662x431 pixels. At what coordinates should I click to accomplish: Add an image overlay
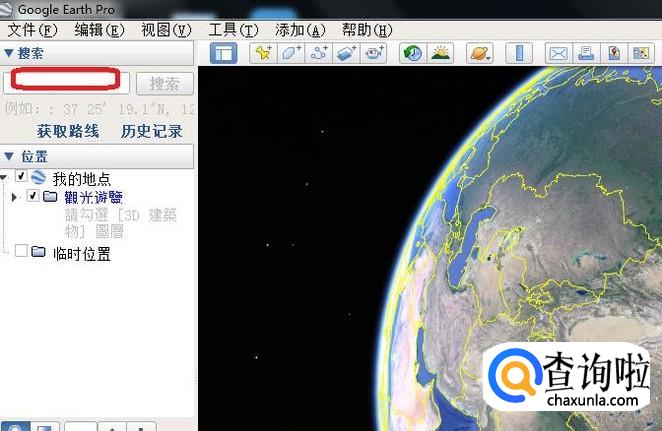click(x=346, y=54)
